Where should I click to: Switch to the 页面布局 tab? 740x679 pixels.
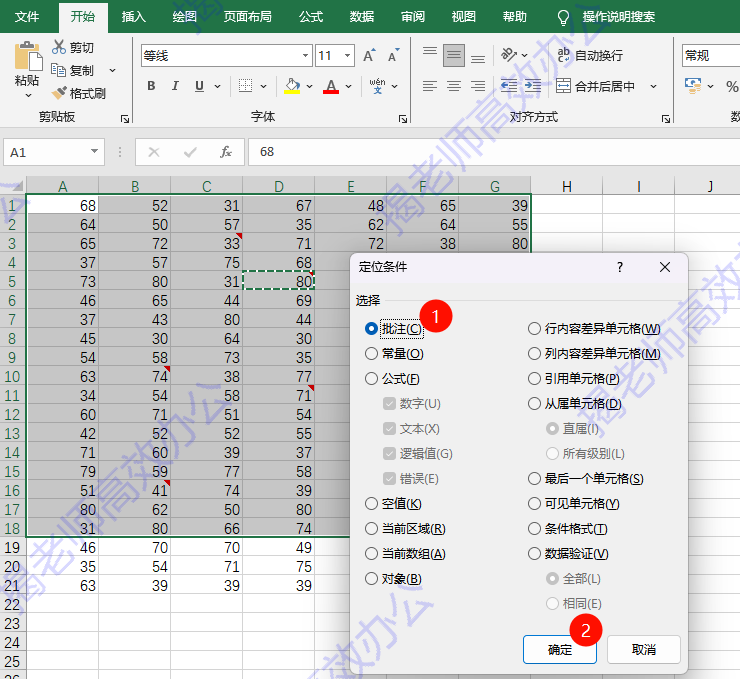(247, 17)
